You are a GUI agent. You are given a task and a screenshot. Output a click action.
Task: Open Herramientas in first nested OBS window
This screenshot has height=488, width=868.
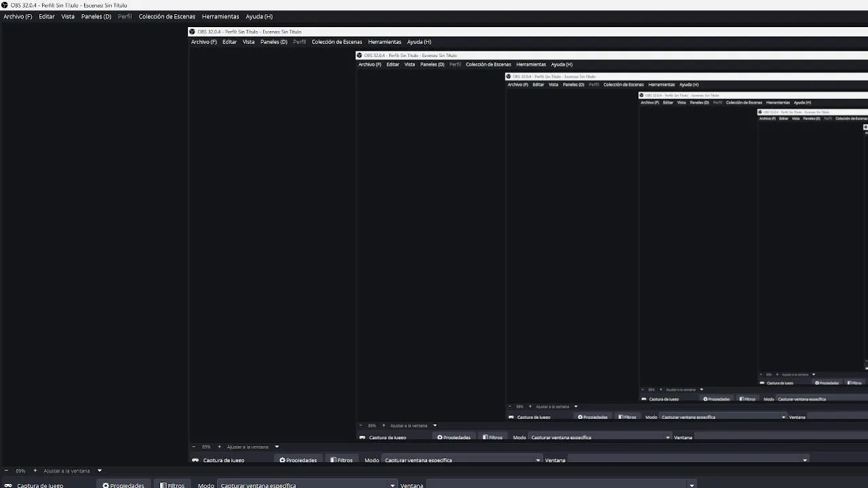(384, 42)
